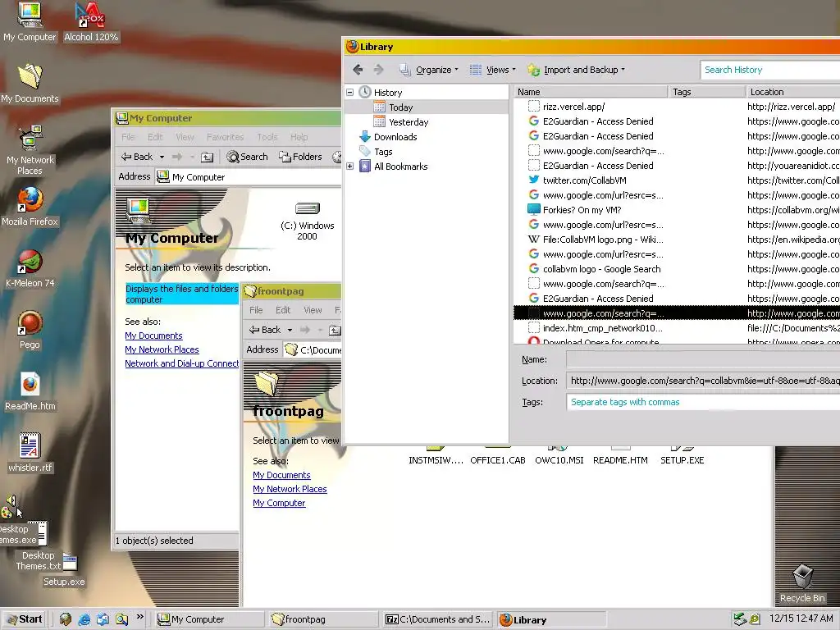Click Up folder icon in frontpag toolbar

335,330
